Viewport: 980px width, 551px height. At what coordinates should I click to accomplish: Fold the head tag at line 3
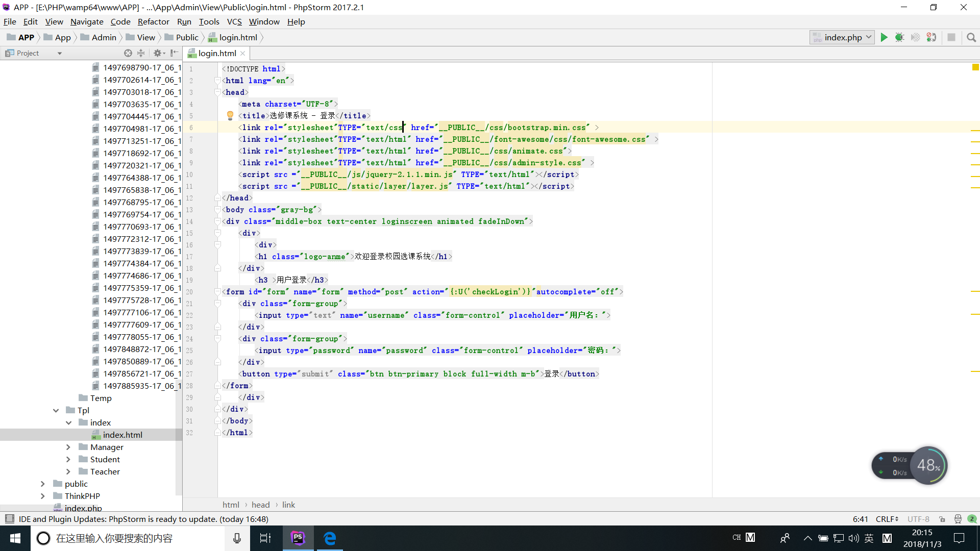218,92
